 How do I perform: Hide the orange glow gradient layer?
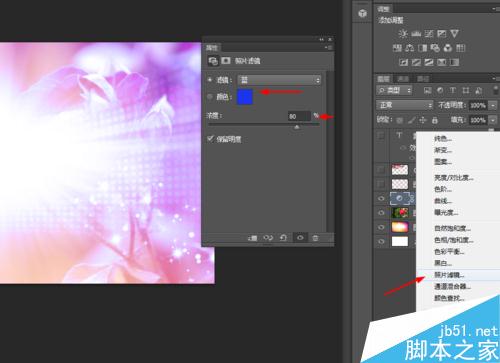click(381, 227)
